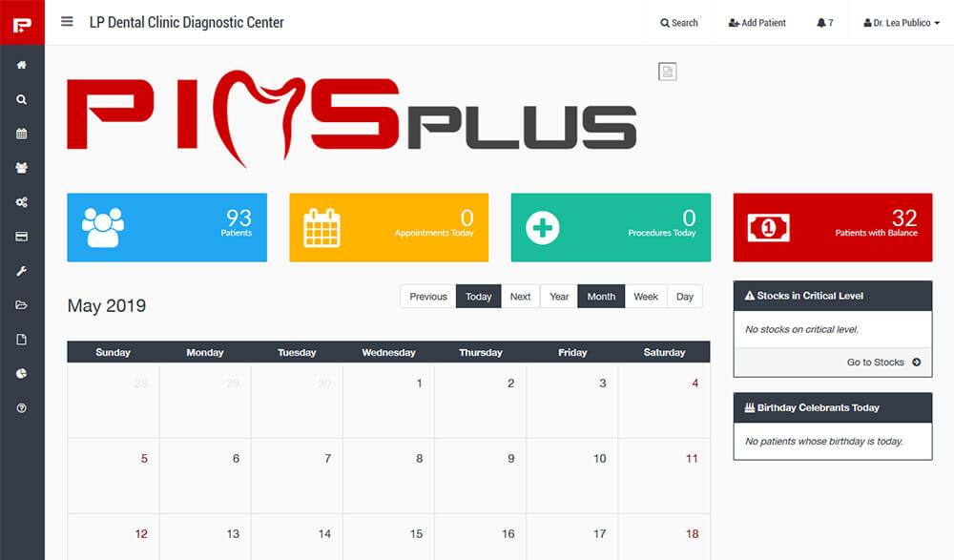Screen dimensions: 954x560
Task: Click Add Patient in the top bar
Action: pyautogui.click(x=757, y=23)
